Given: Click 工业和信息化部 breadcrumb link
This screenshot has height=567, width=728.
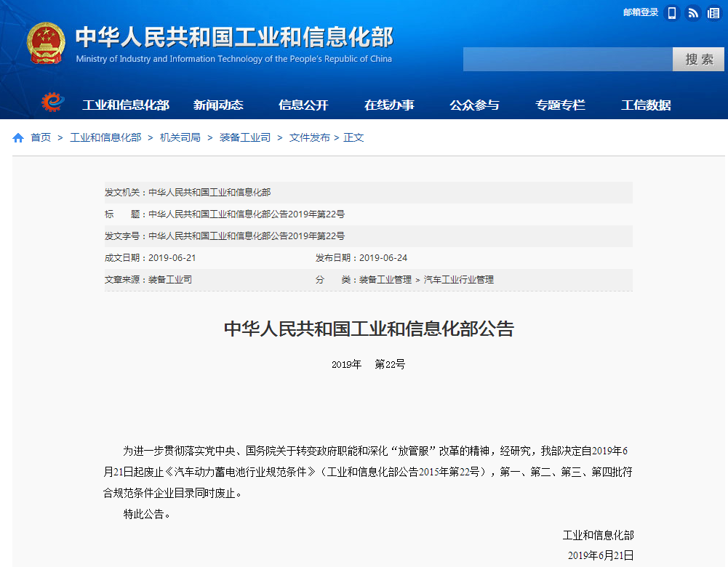Looking at the screenshot, I should point(105,138).
